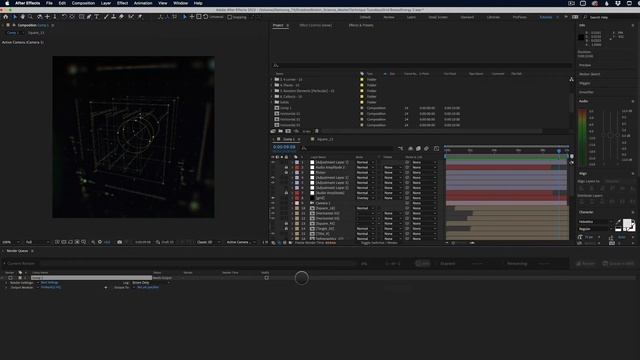This screenshot has width=640, height=360.
Task: Click the timecode field in timeline
Action: point(284,147)
